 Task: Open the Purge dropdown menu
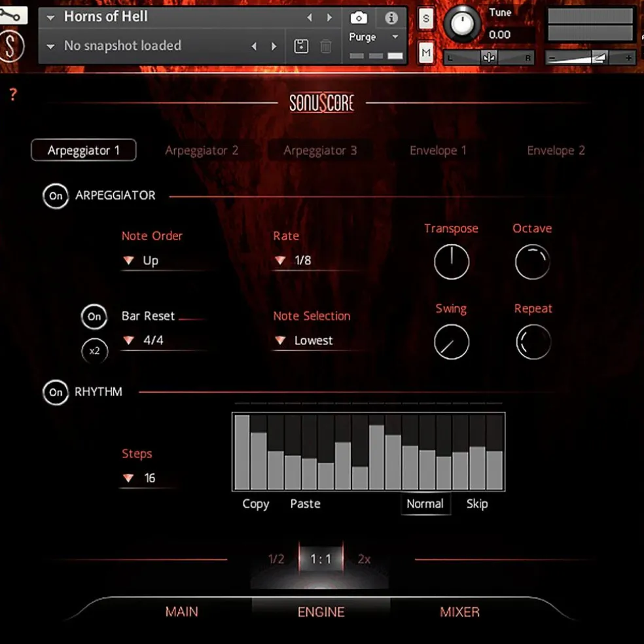pyautogui.click(x=373, y=37)
